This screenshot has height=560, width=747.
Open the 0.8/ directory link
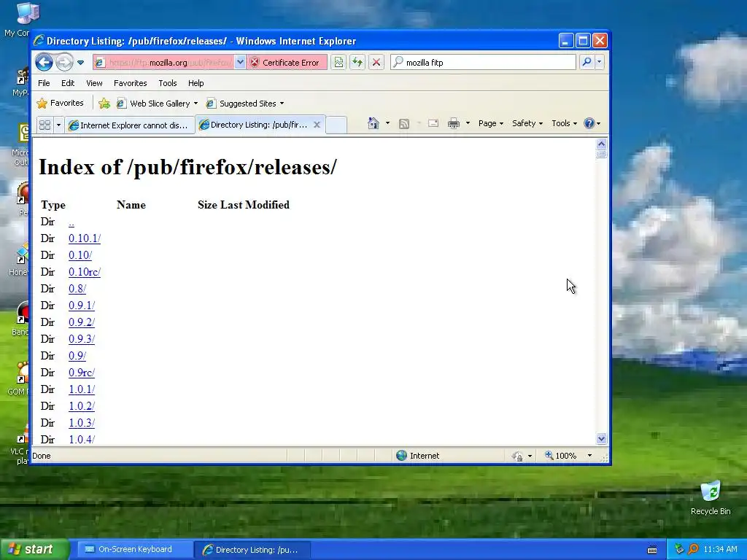77,289
